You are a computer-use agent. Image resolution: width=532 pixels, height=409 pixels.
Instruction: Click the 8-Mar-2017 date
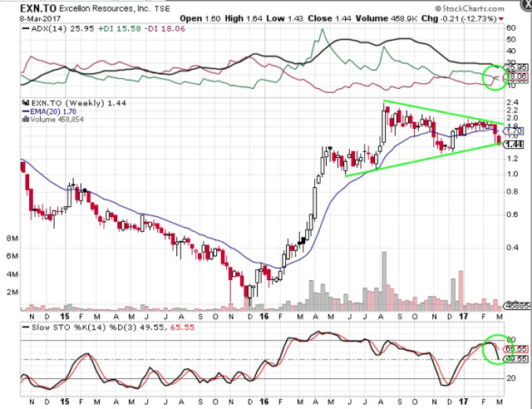pos(40,18)
